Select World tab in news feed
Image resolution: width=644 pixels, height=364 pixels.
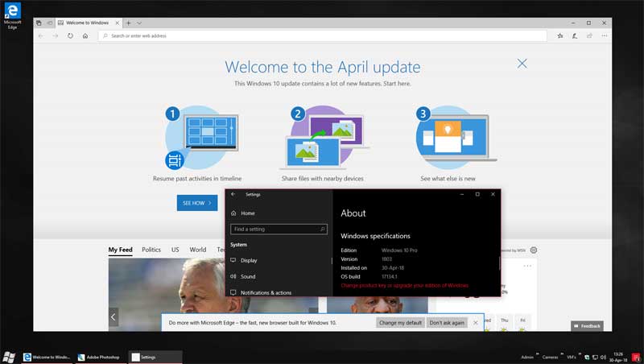pos(197,250)
